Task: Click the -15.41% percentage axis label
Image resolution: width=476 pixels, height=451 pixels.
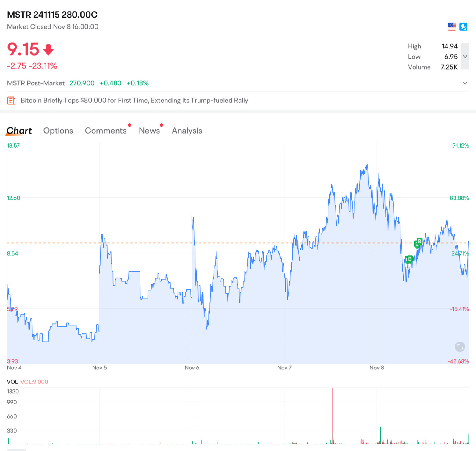Action: point(459,309)
